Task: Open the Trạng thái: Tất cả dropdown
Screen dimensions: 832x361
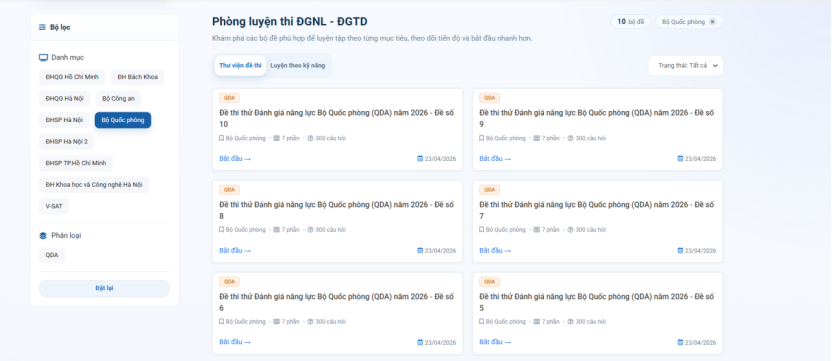Action: 686,66
